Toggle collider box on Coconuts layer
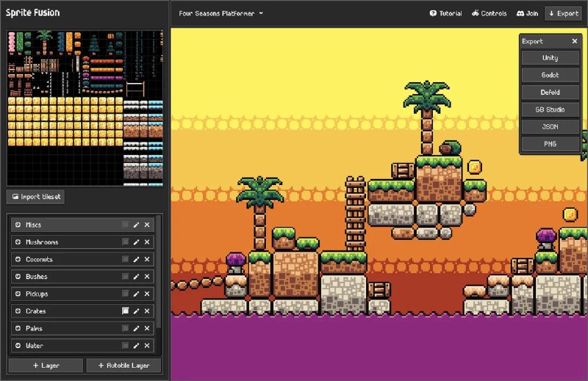This screenshot has width=588, height=381. [x=125, y=259]
